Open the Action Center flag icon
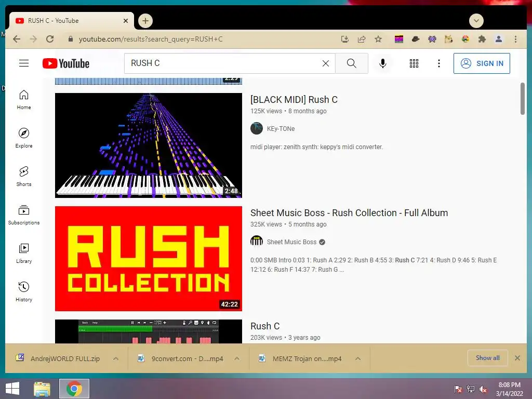 click(x=458, y=389)
